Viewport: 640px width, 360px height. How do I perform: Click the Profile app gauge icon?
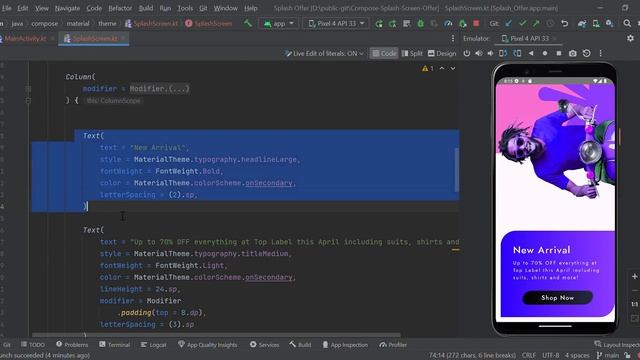click(x=448, y=24)
